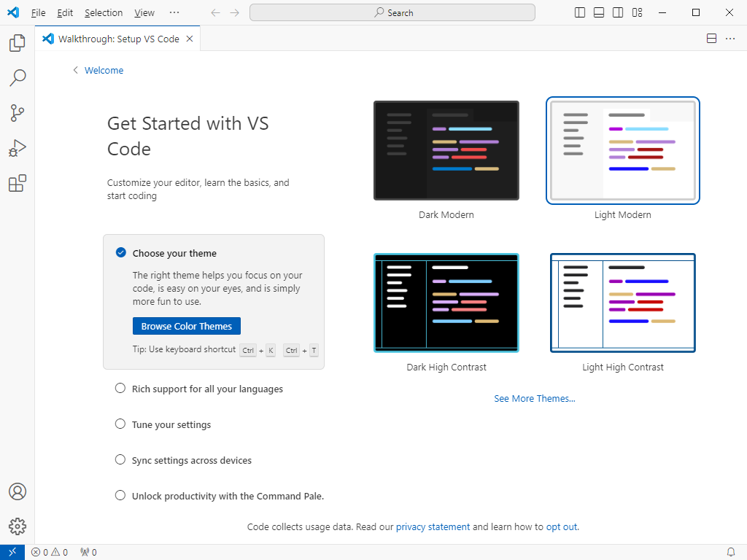Close the Walkthrough tab
This screenshot has width=747, height=560.
point(190,39)
